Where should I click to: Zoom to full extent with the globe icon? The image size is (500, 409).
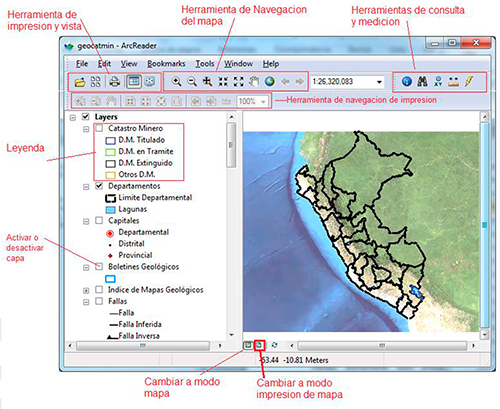click(x=270, y=81)
